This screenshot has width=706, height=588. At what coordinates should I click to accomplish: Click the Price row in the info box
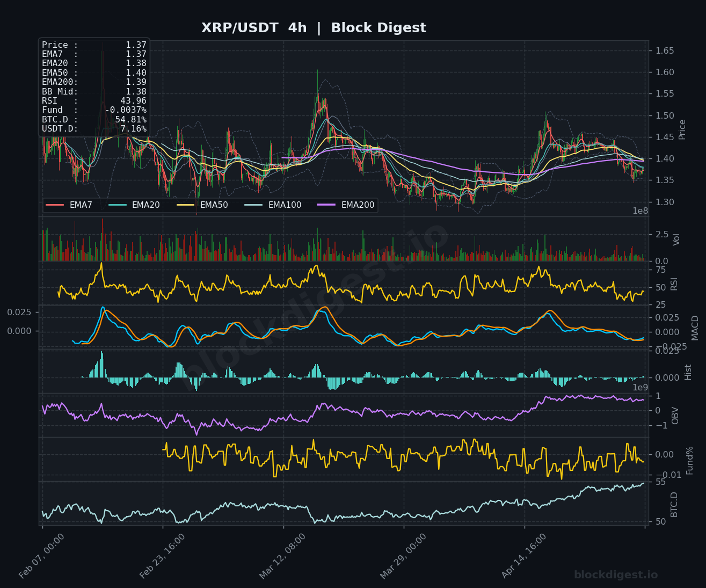click(x=94, y=45)
